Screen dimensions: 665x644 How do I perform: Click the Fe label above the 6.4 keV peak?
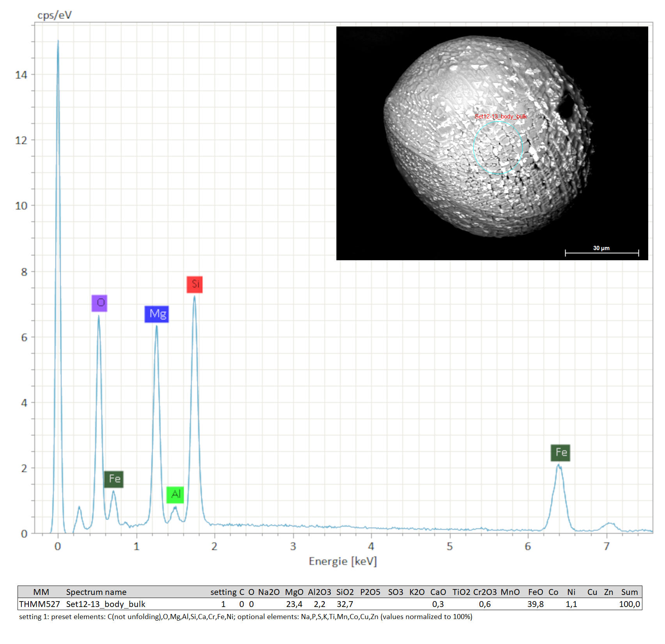[560, 453]
